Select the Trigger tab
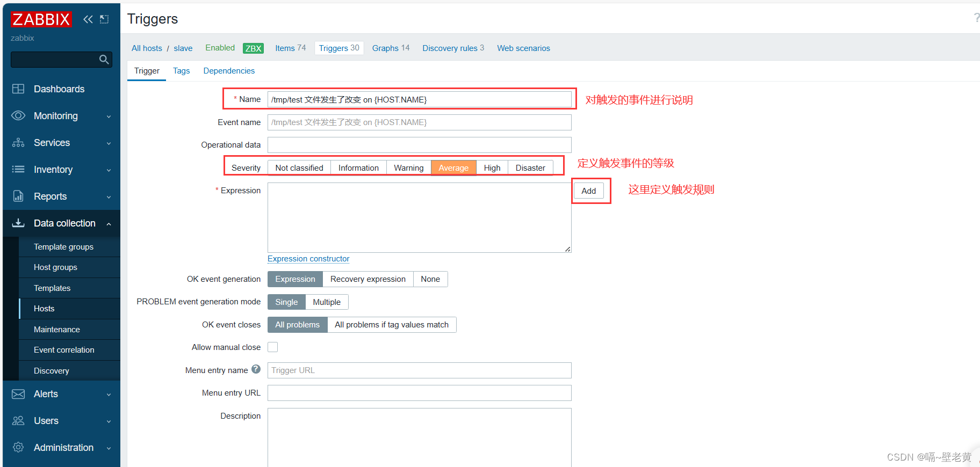Viewport: 980px width, 467px height. click(147, 71)
